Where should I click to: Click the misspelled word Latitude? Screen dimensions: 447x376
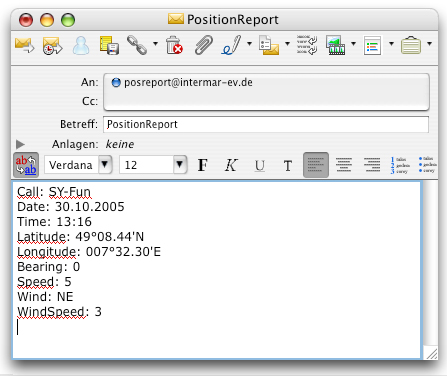pyautogui.click(x=42, y=237)
